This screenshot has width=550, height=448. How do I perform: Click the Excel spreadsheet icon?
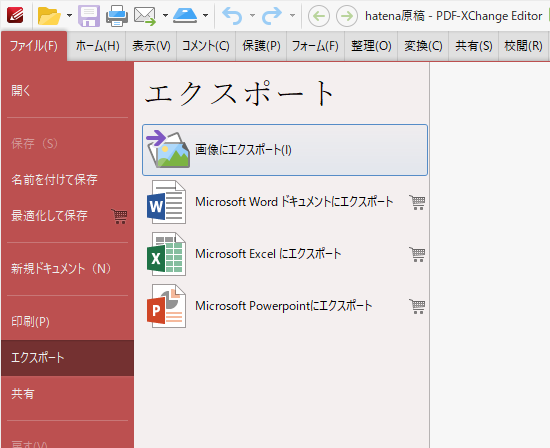coord(166,254)
